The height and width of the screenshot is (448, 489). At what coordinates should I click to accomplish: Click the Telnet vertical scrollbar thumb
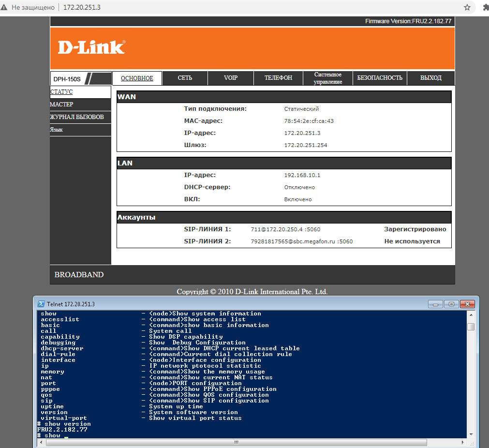tap(471, 327)
